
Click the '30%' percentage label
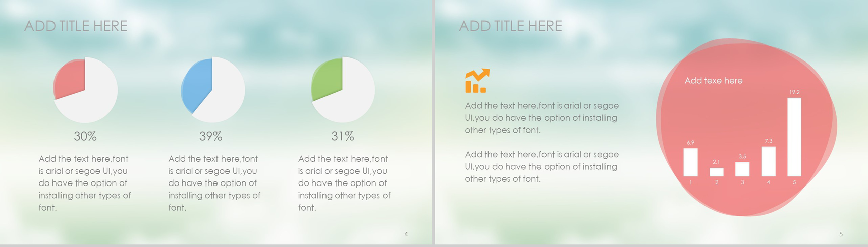[x=85, y=136]
